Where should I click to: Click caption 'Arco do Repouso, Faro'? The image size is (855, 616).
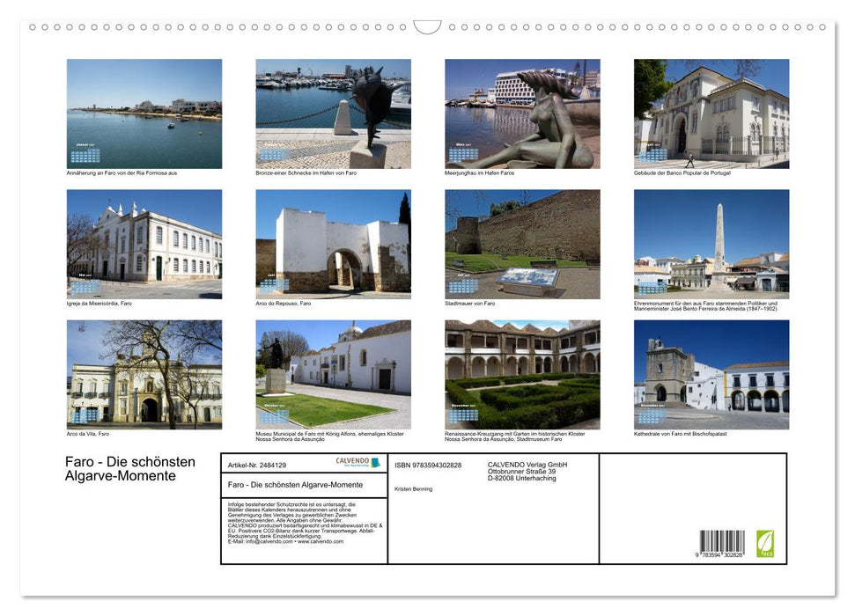coord(284,303)
